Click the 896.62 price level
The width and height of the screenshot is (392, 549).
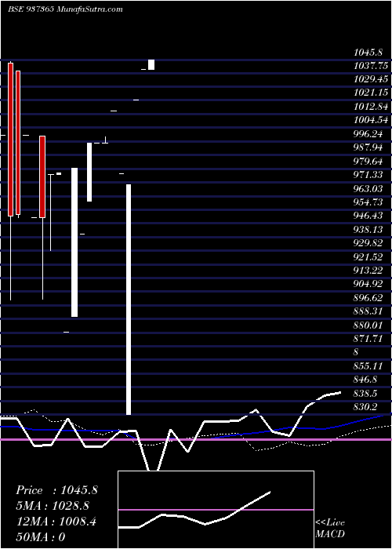(368, 298)
